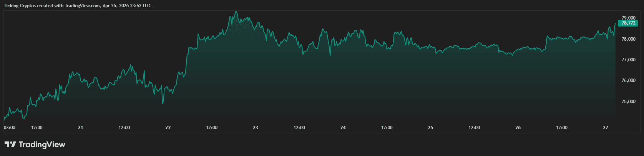Image resolution: width=644 pixels, height=156 pixels.
Task: Click the 76,000 price axis label
Action: 628,80
